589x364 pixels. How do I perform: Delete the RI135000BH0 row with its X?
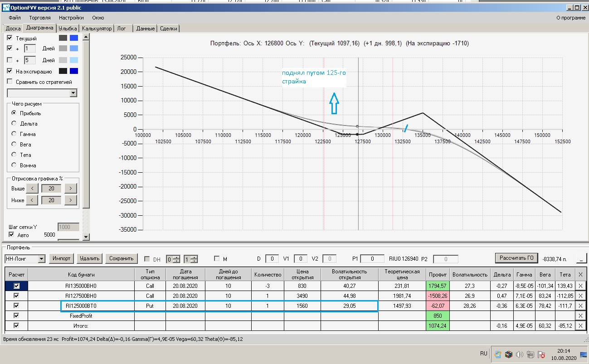pos(580,286)
